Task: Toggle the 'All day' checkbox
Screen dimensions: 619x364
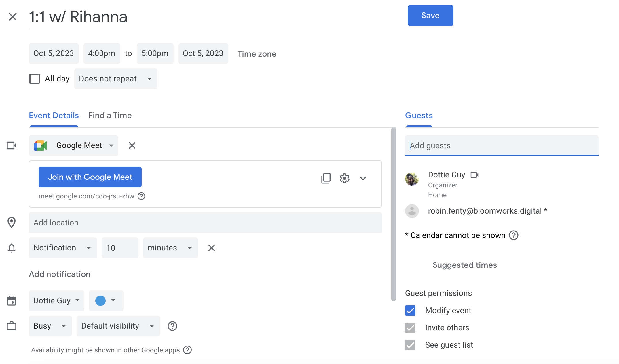Action: (34, 78)
